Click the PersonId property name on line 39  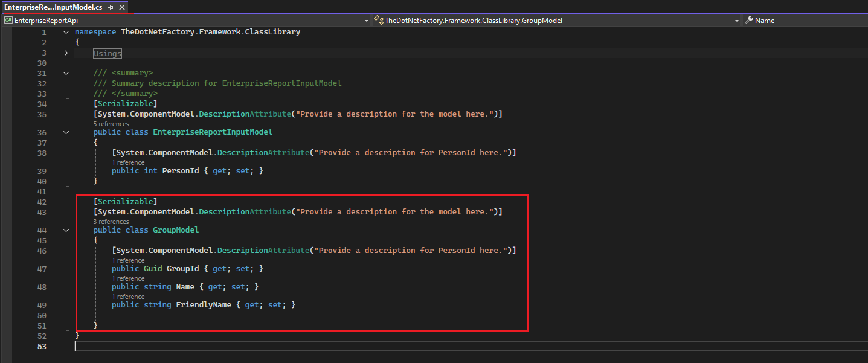181,171
